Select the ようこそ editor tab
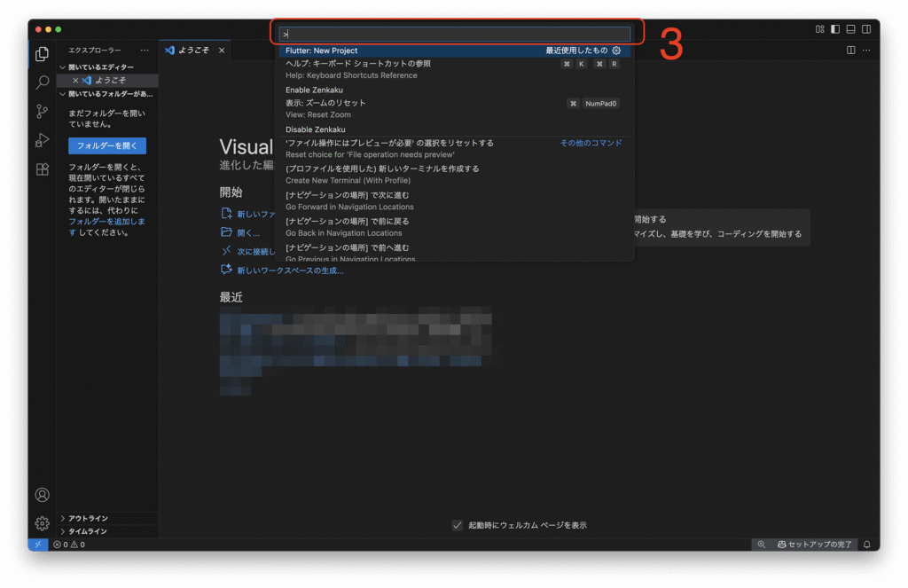Viewport: 908px width, 588px height. coord(197,50)
